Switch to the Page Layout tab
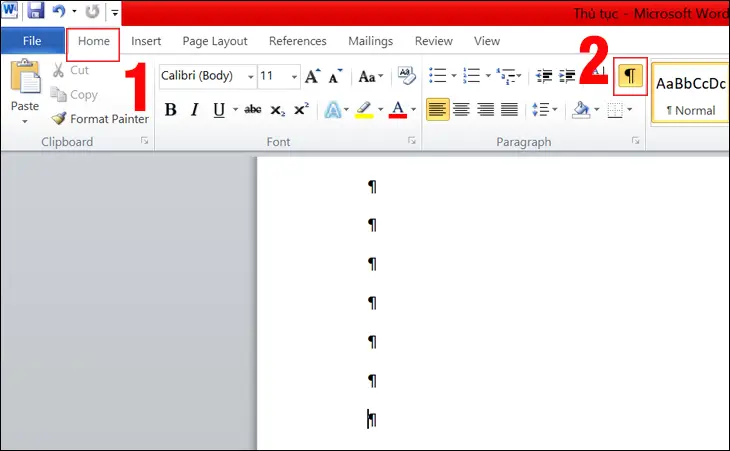This screenshot has width=730, height=451. pyautogui.click(x=215, y=41)
